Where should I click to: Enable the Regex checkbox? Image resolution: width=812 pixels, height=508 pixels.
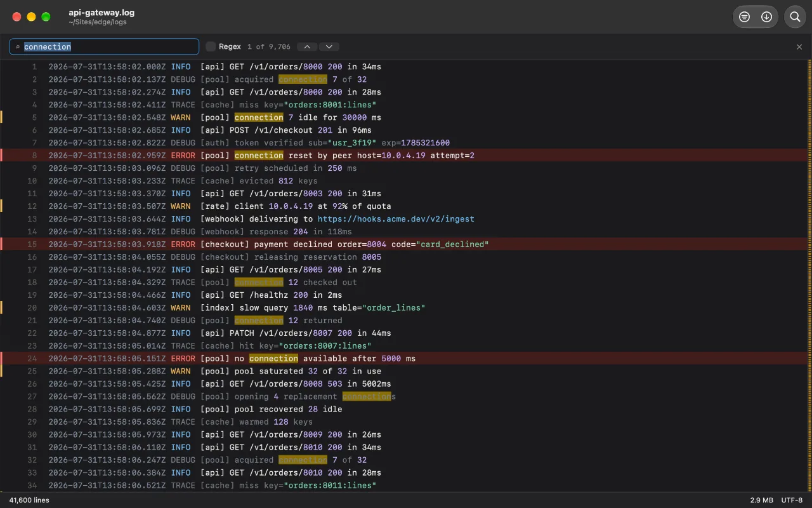tap(211, 47)
